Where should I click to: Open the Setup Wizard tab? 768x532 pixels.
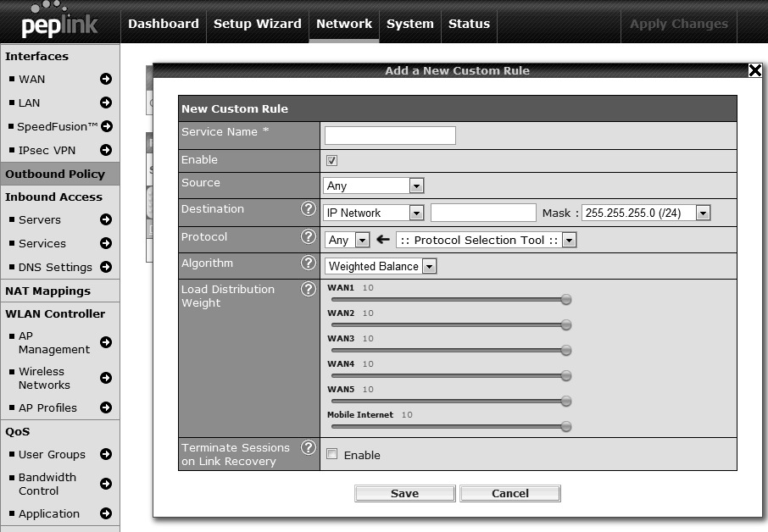[258, 24]
